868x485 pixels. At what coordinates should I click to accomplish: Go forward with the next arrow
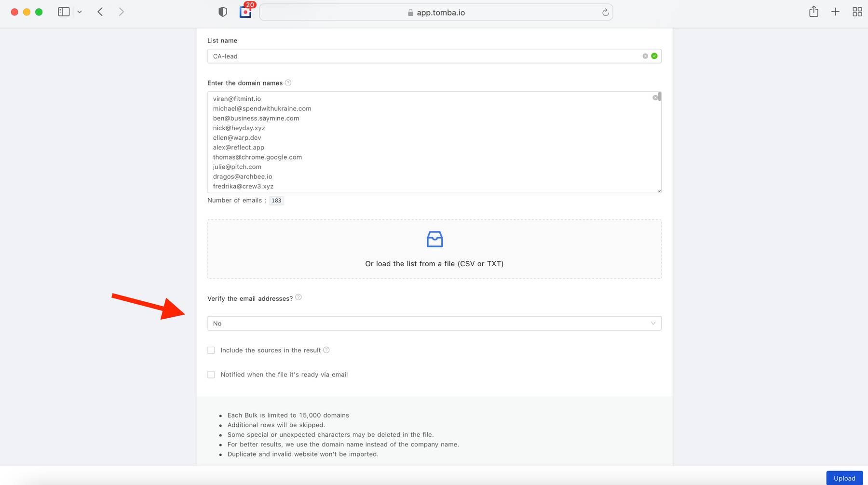(121, 12)
